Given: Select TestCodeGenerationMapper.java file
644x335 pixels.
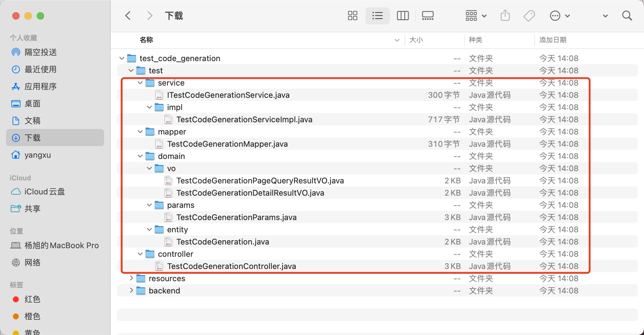Looking at the screenshot, I should (377, 144).
